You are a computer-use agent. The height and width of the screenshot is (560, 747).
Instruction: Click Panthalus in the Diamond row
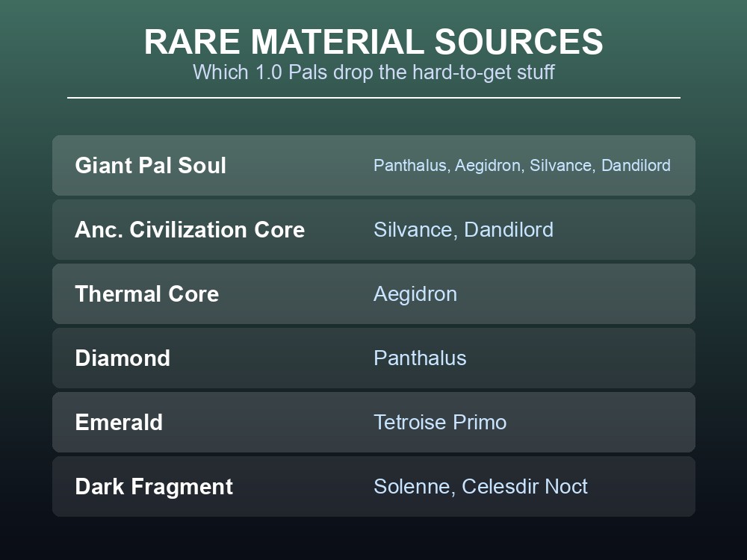[x=420, y=358]
